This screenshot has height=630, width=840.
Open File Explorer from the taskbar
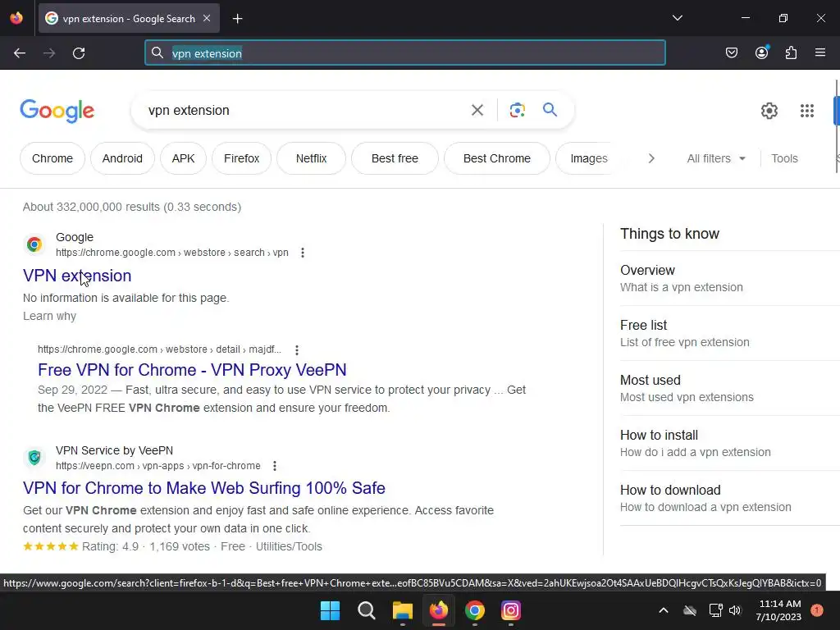click(x=402, y=610)
